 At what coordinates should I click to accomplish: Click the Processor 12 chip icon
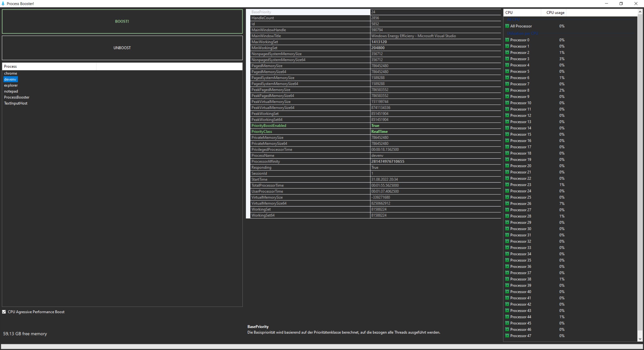507,115
